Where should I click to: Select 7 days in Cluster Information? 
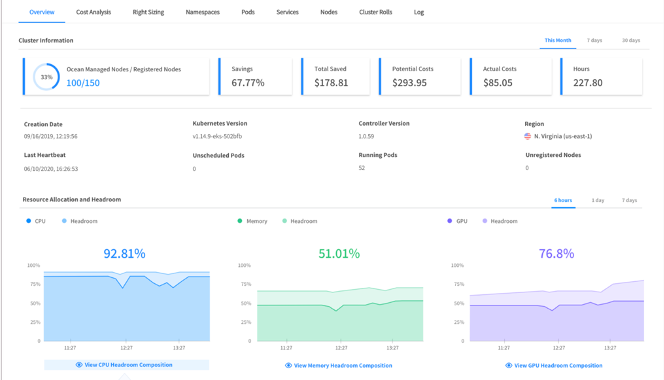(594, 40)
